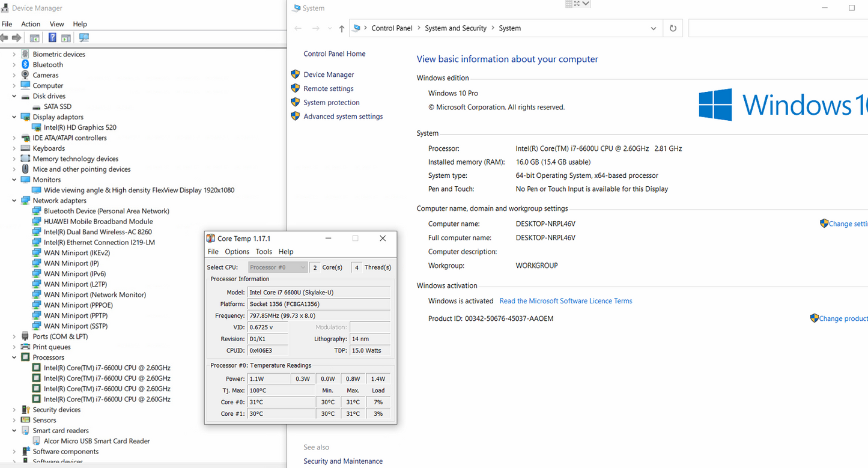Click the Bluetooth category icon in Device Manager
The width and height of the screenshot is (868, 468).
click(x=25, y=64)
